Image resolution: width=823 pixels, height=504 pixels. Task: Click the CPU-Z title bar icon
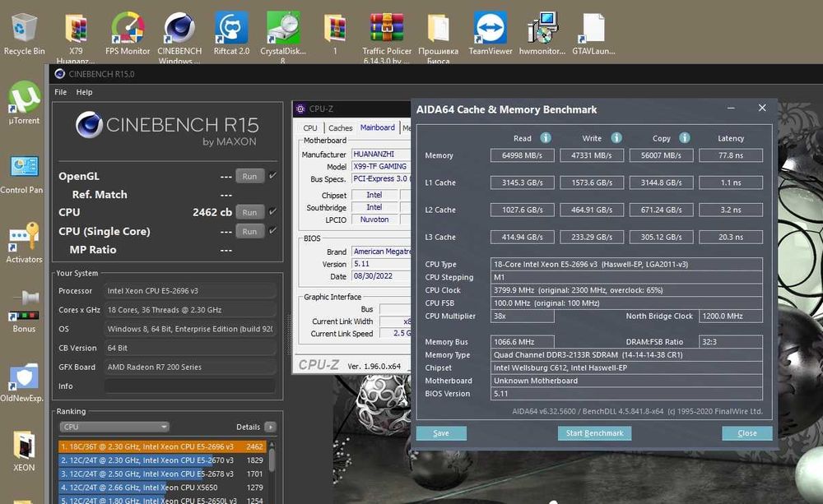tap(300, 109)
